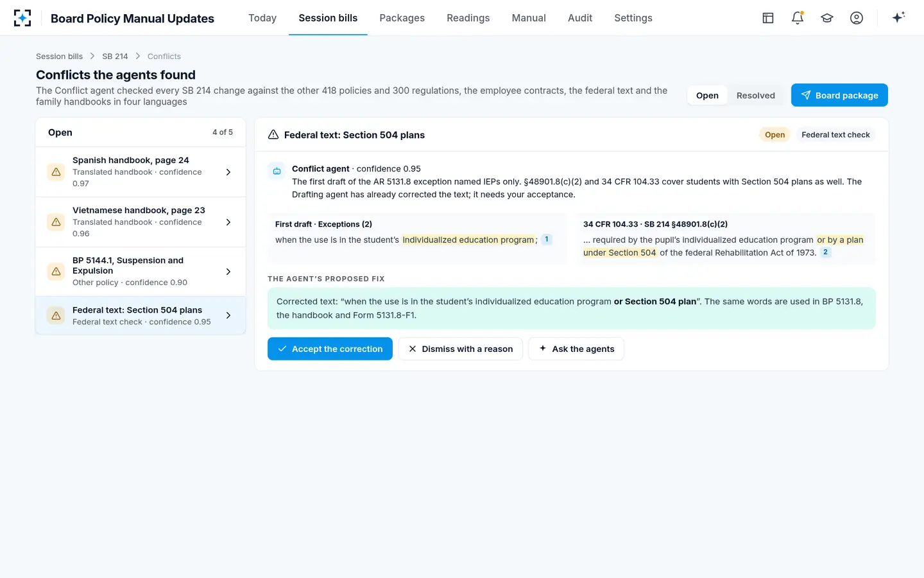924x578 pixels.
Task: Click warning icon on Spanish handbook row
Action: point(56,172)
